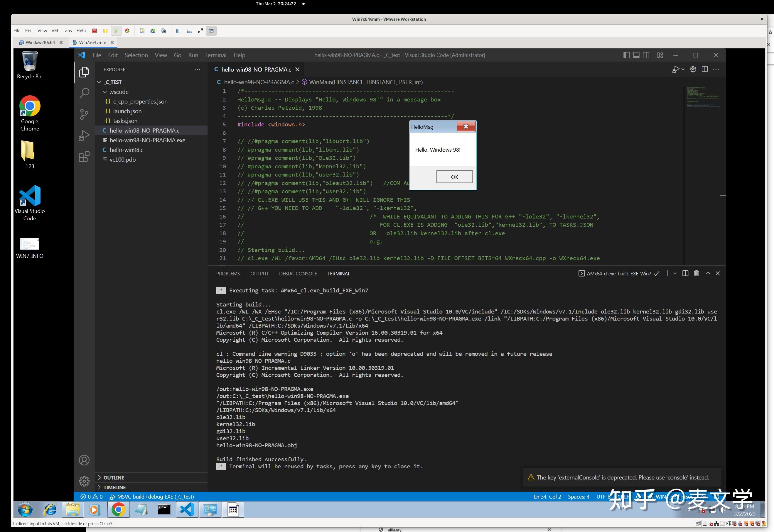Collapse the _C_TEST folder in Explorer
774x532 pixels.
[99, 82]
